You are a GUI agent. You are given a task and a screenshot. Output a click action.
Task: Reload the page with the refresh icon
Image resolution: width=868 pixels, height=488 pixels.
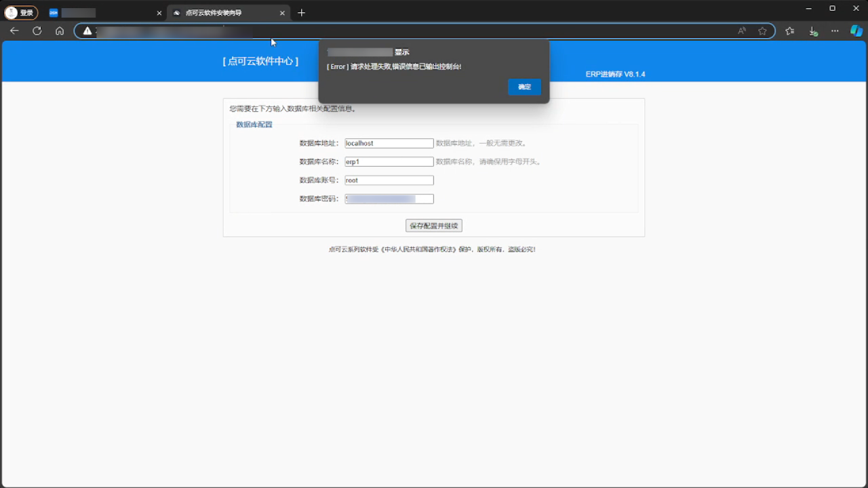(37, 31)
